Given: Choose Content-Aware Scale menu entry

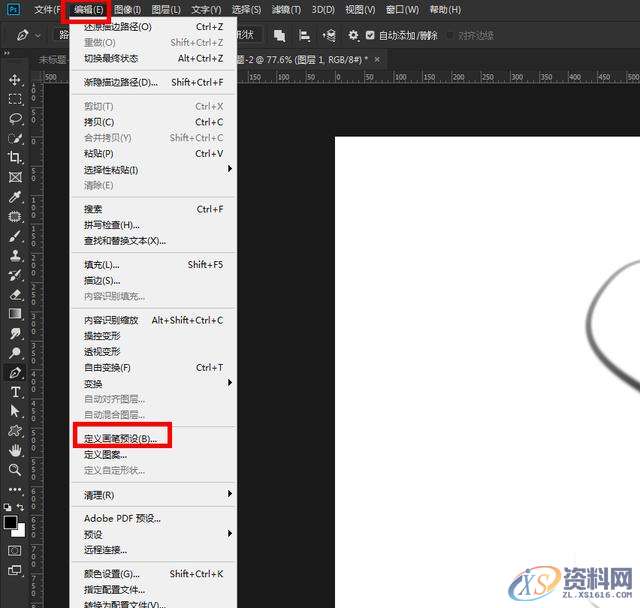Looking at the screenshot, I should [x=153, y=320].
